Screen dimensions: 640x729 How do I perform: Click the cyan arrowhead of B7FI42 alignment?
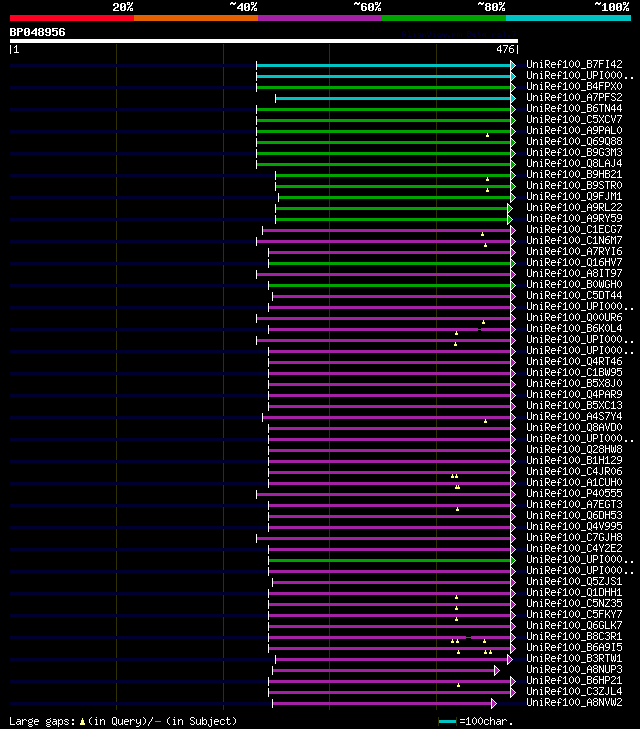[x=513, y=65]
